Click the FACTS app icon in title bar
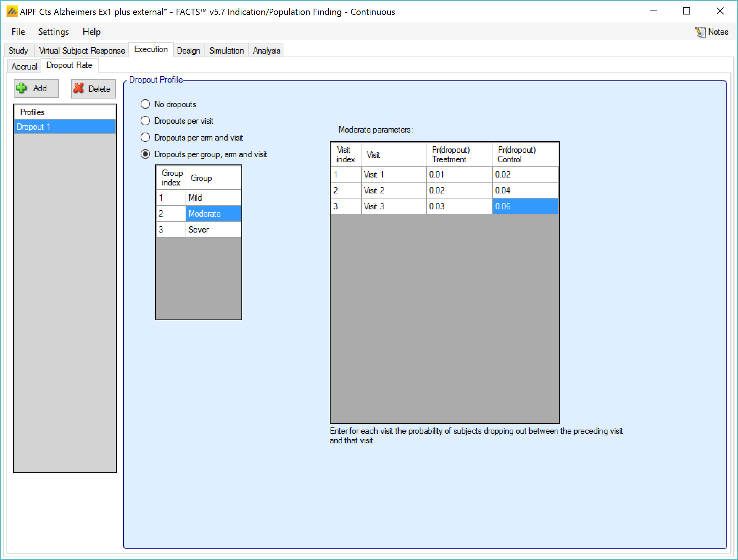This screenshot has height=560, width=738. [x=12, y=12]
